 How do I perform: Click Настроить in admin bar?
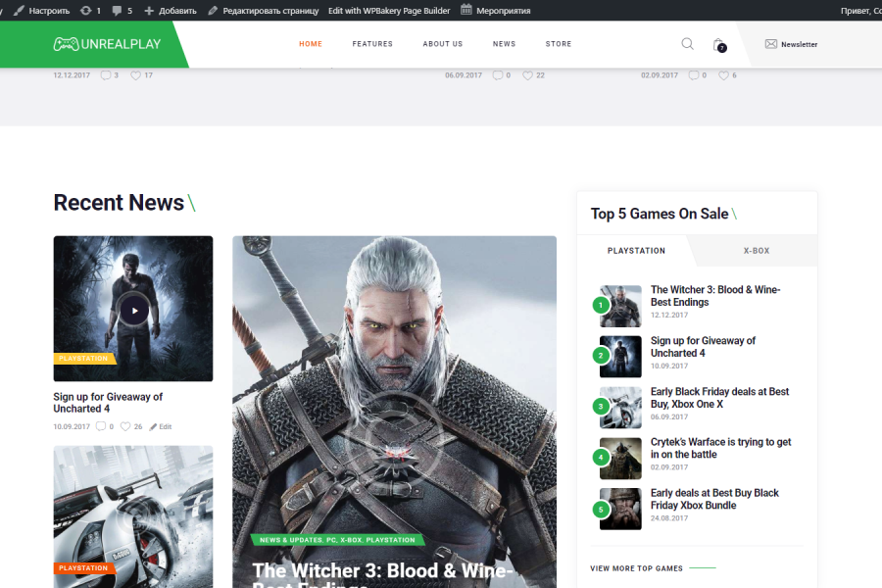49,10
